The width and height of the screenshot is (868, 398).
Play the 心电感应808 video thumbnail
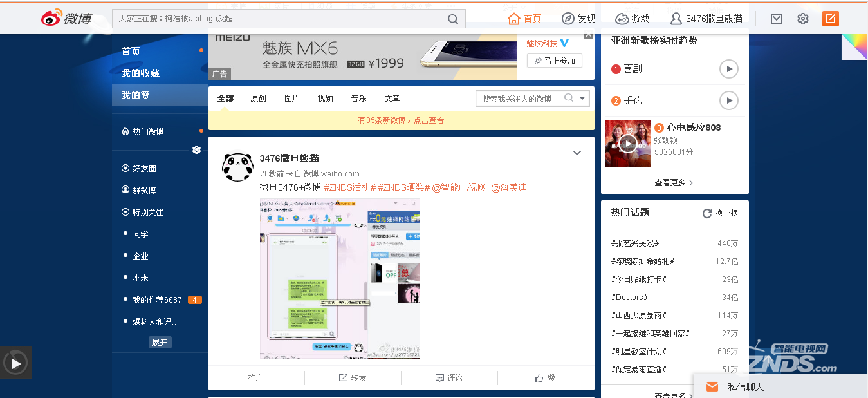(628, 144)
